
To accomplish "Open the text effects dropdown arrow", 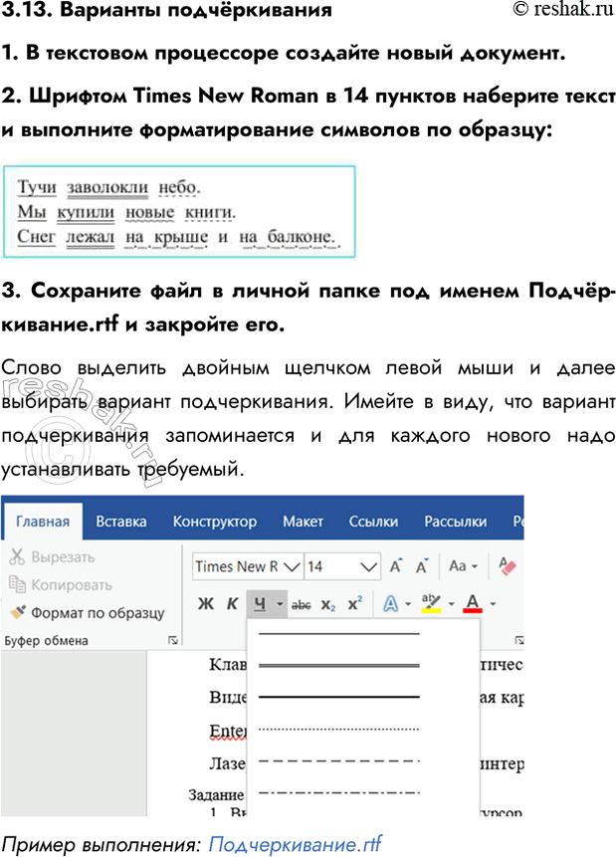I will [408, 604].
